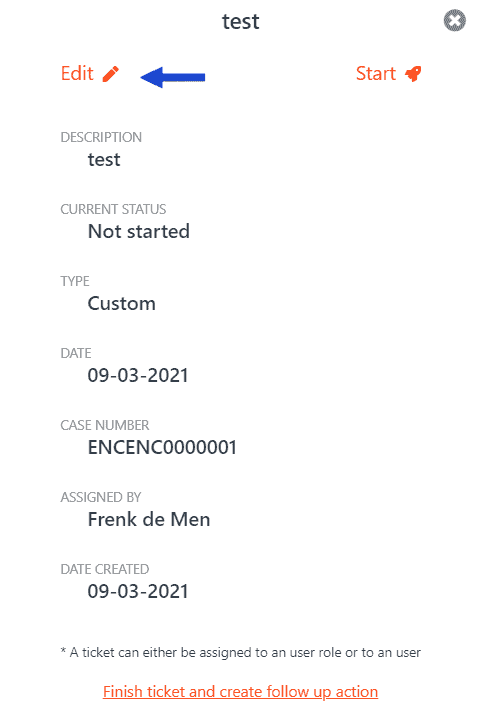The height and width of the screenshot is (725, 485).
Task: Click the pencil edit icon
Action: pyautogui.click(x=111, y=74)
